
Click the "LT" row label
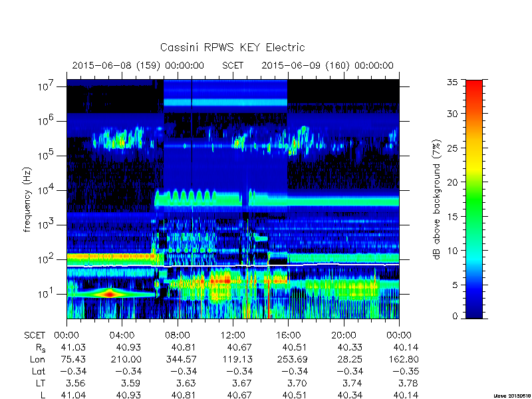click(41, 383)
